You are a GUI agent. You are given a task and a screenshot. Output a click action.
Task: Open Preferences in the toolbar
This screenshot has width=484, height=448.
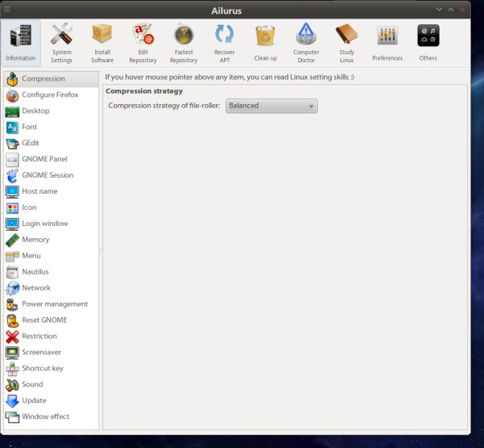(x=387, y=42)
